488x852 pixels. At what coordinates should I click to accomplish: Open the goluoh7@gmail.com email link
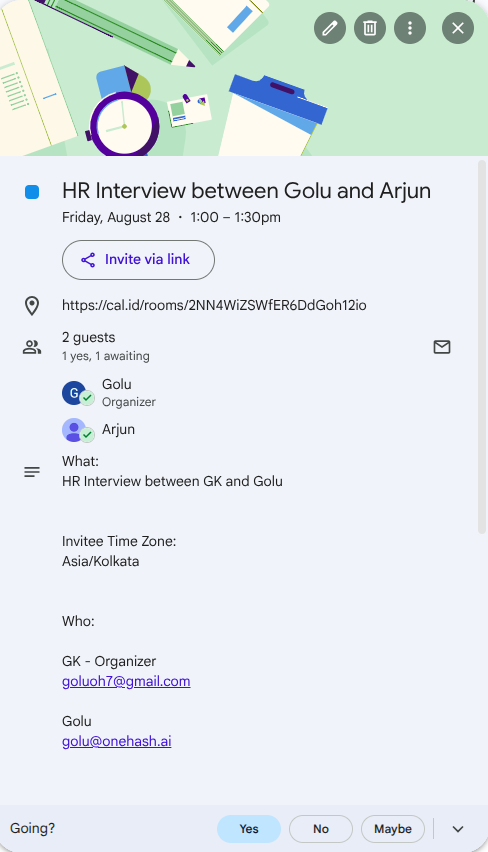pyautogui.click(x=126, y=681)
